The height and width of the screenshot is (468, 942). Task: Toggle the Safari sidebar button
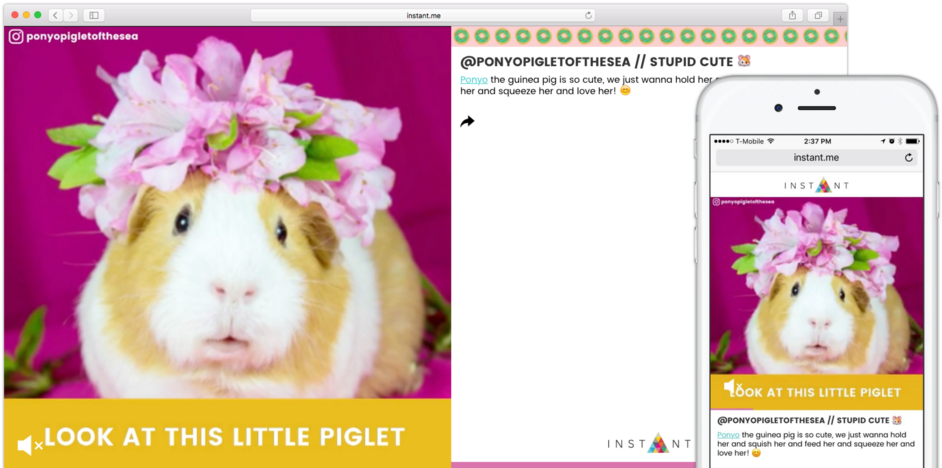click(94, 15)
